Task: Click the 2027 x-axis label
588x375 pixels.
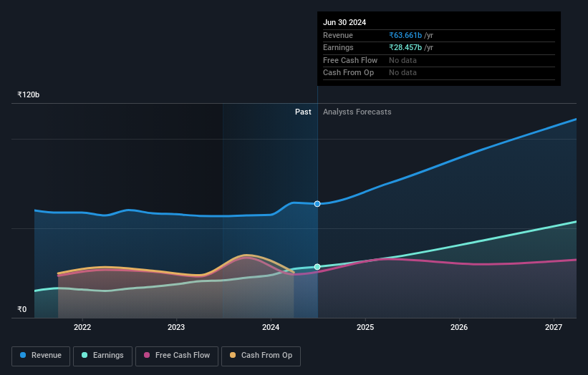Action: [x=553, y=328]
